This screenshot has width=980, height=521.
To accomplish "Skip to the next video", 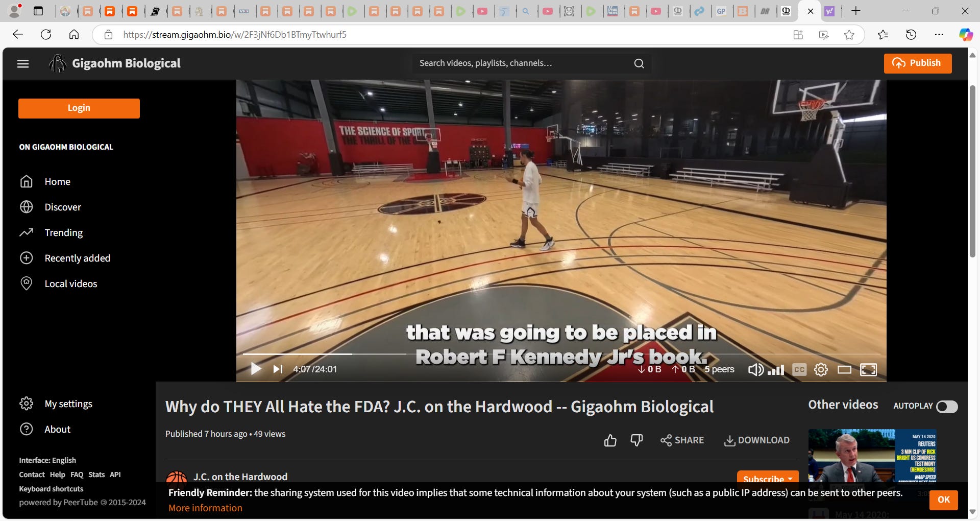I will pyautogui.click(x=278, y=369).
